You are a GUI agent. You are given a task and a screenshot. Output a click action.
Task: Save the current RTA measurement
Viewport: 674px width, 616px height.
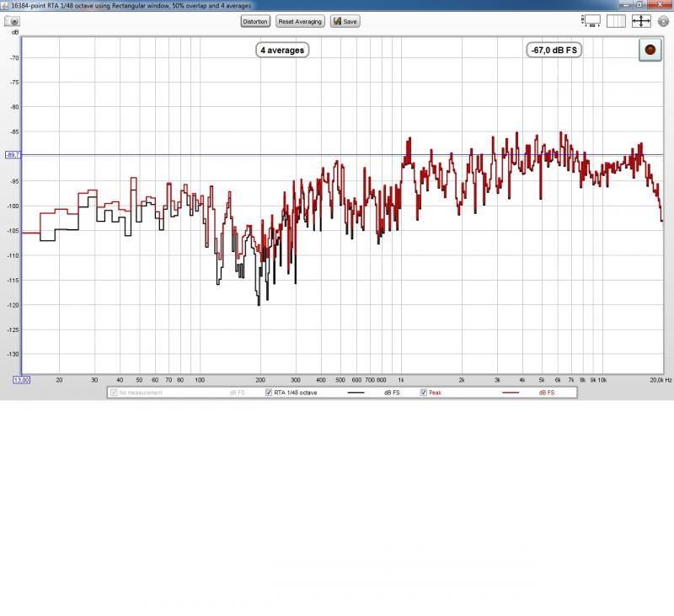[345, 22]
